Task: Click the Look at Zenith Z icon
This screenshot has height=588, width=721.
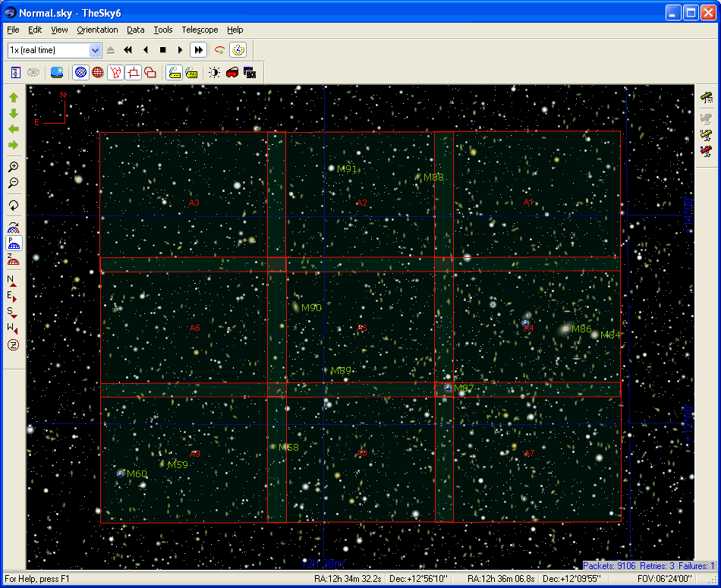Action: [13, 345]
